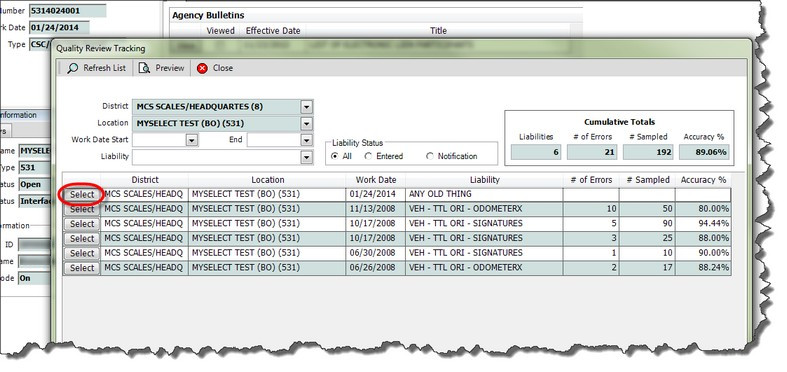
Task: Open the Liability dropdown arrow
Action: [307, 157]
